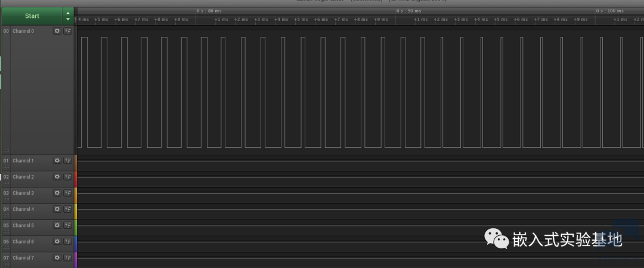The image size is (644, 268).
Task: Select the Channel 2 label
Action: 23,177
